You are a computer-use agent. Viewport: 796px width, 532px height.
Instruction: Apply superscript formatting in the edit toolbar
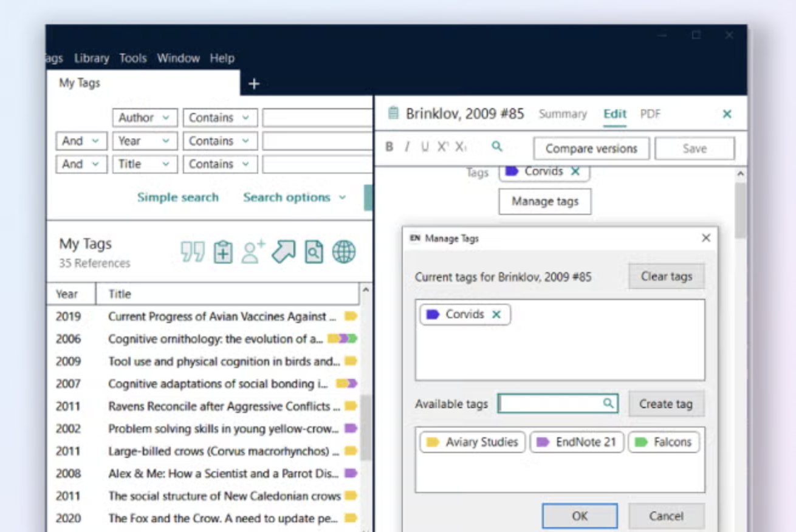(x=442, y=147)
